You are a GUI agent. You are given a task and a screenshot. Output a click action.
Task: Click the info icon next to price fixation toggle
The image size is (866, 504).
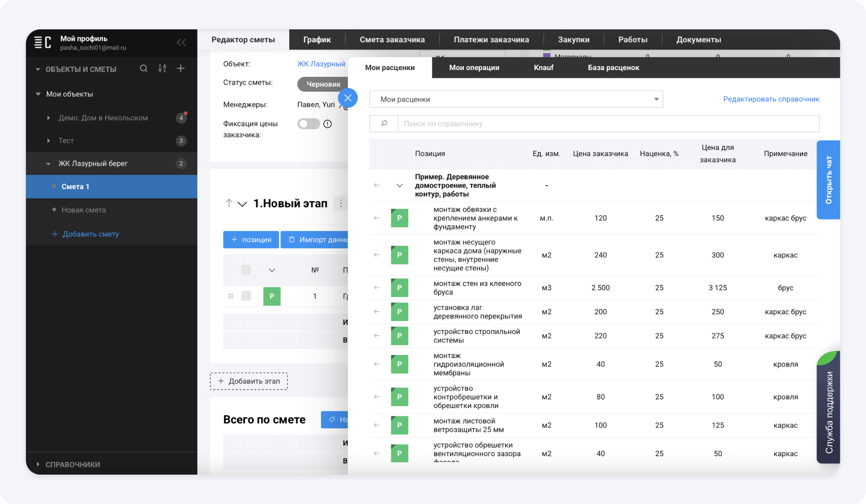pyautogui.click(x=327, y=124)
